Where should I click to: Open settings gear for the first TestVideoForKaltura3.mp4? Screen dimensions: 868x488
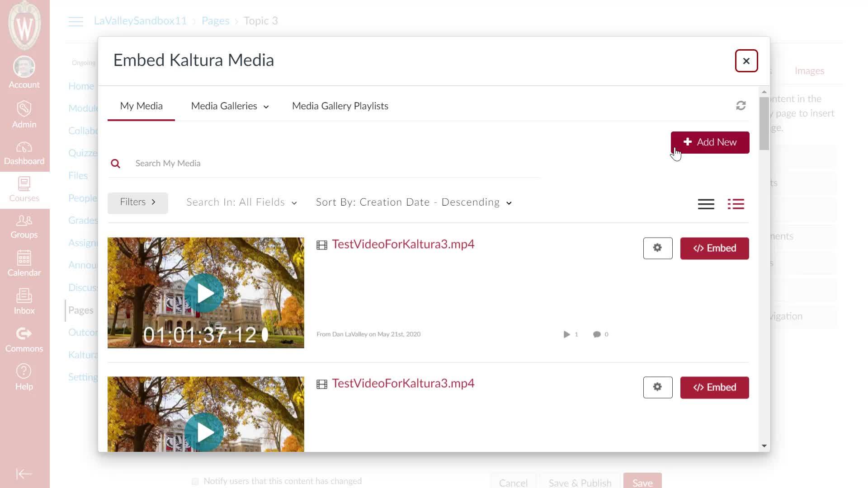(x=657, y=248)
